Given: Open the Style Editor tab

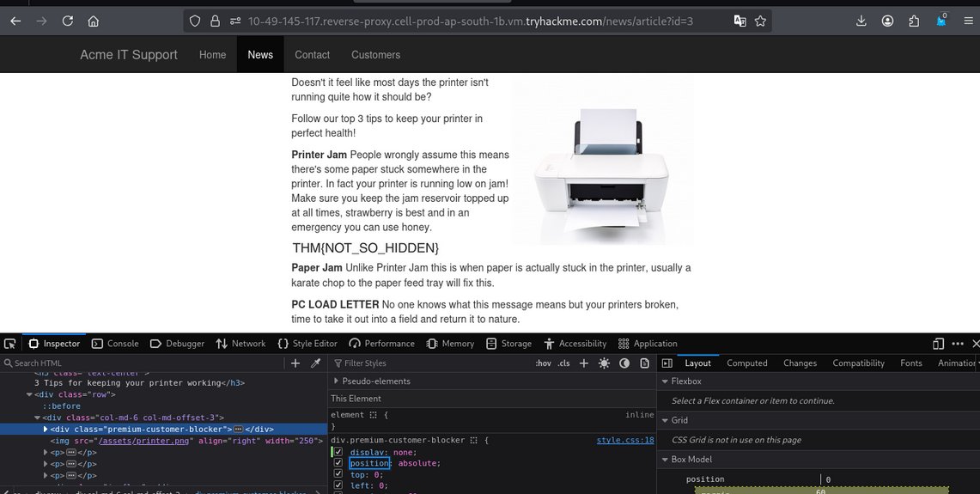Looking at the screenshot, I should (307, 344).
